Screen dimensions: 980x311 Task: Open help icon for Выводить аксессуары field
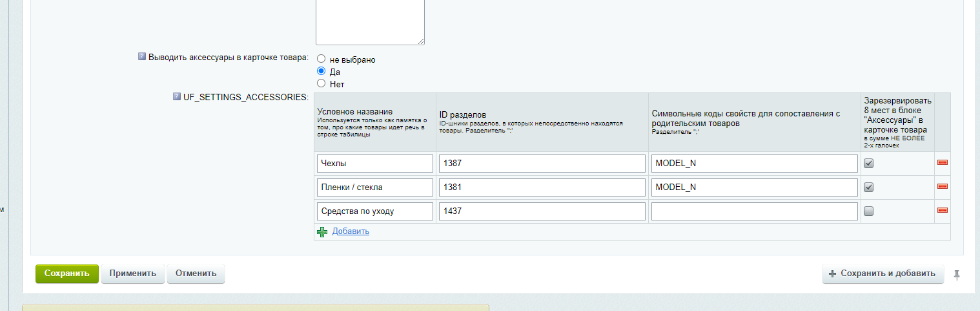point(142,56)
